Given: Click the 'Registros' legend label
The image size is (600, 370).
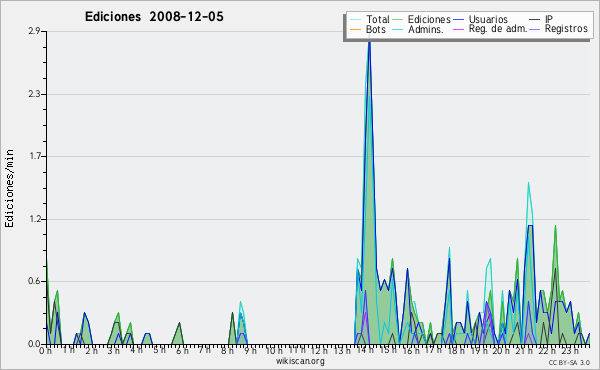Looking at the screenshot, I should 566,29.
